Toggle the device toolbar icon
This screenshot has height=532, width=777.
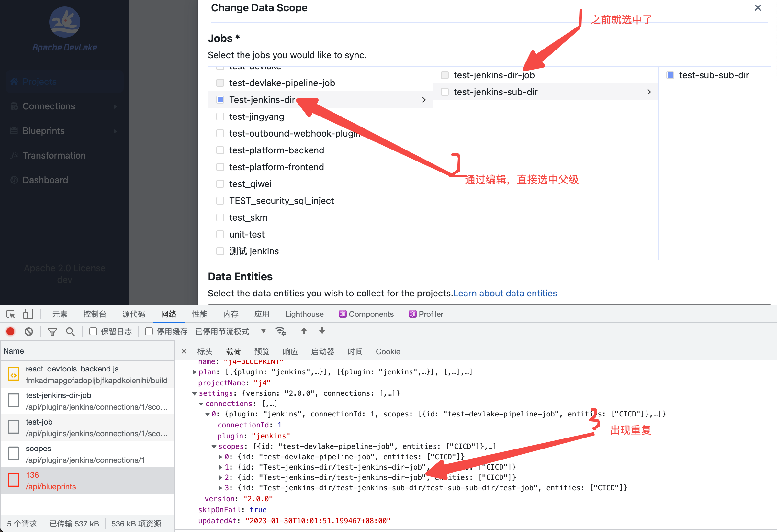click(x=28, y=314)
